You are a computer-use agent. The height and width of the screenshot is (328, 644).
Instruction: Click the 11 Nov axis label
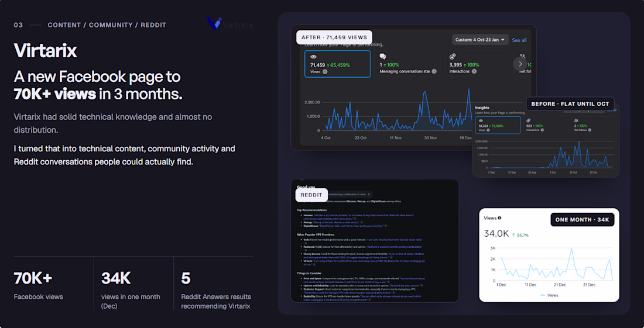[397, 138]
